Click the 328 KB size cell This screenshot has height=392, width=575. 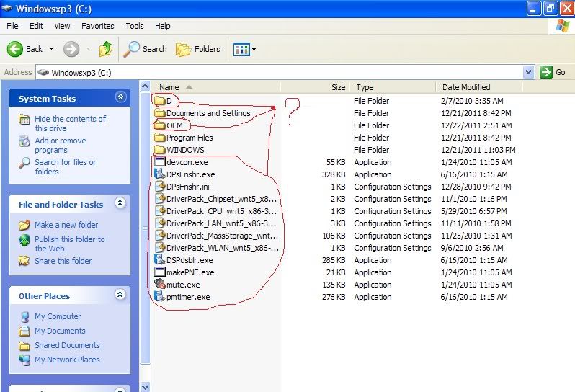(334, 174)
